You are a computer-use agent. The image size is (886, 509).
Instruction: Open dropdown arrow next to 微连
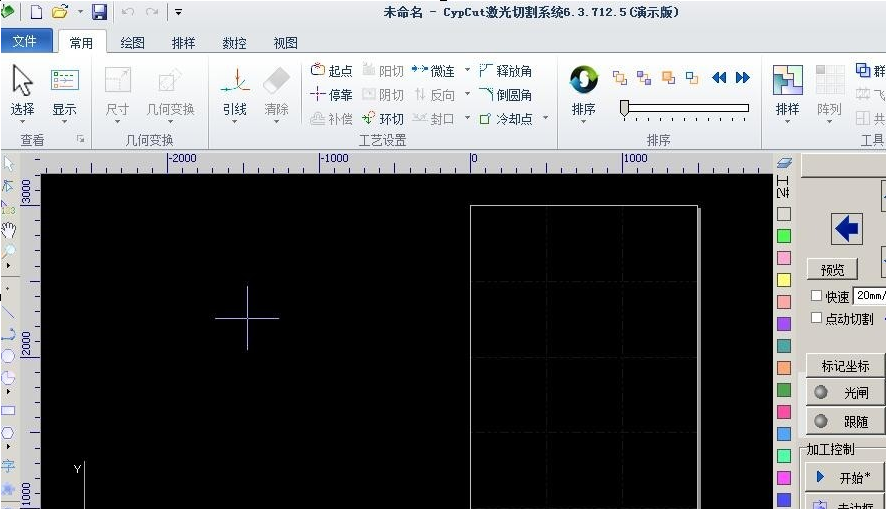(467, 70)
